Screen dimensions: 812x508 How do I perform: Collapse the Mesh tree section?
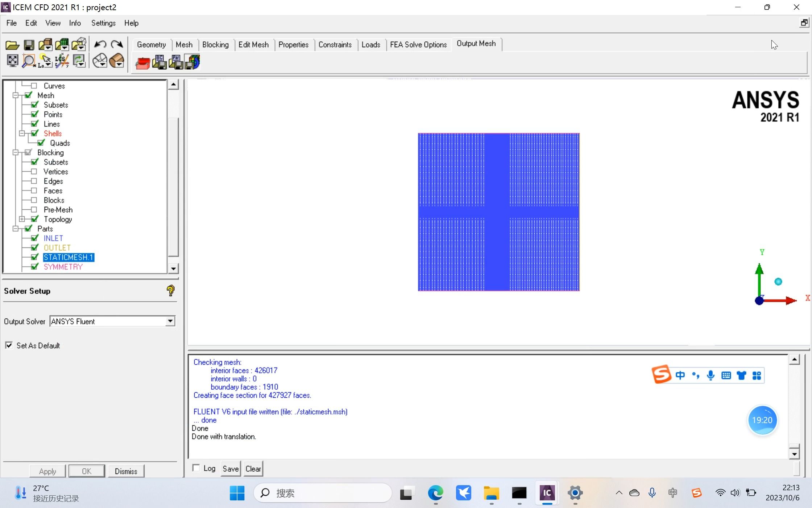click(x=16, y=95)
